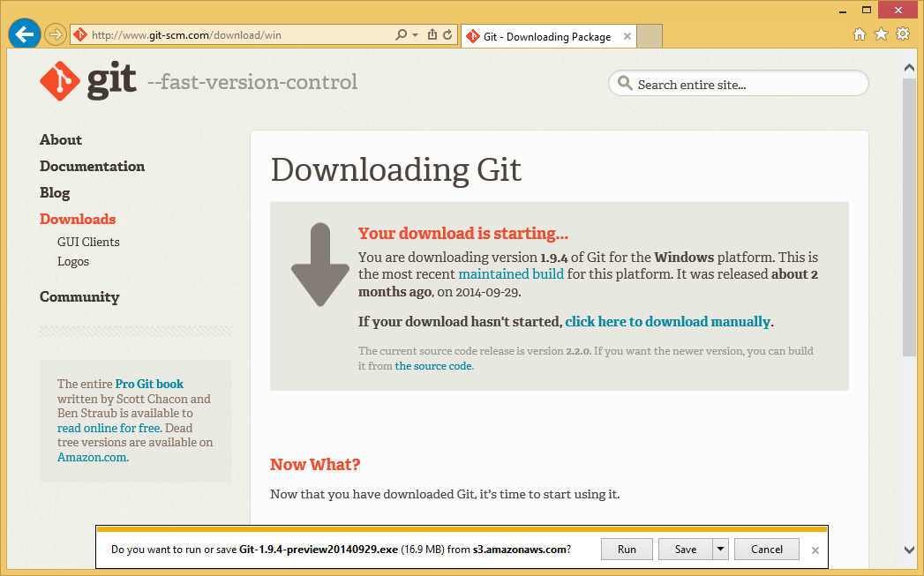Click the vertical scrollbar thumb

coord(909,217)
